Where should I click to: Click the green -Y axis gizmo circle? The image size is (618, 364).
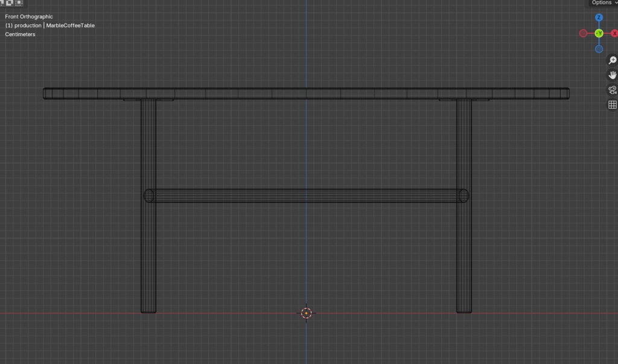(599, 34)
